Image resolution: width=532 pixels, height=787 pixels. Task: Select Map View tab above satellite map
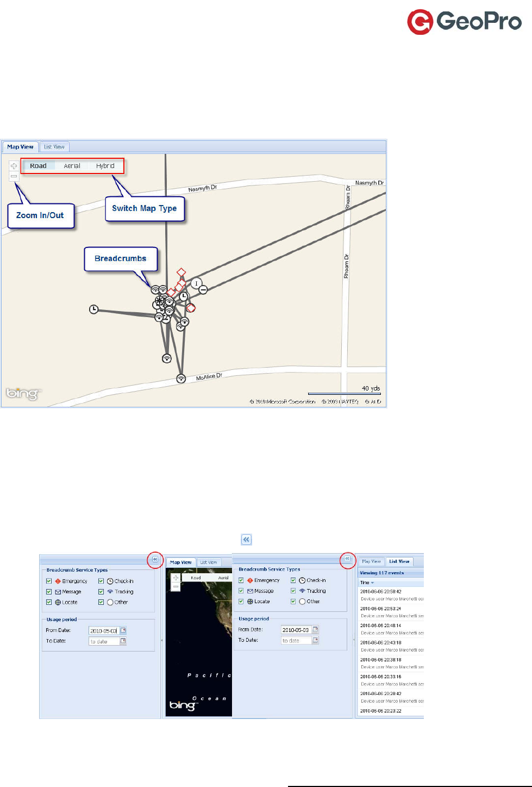coord(181,562)
